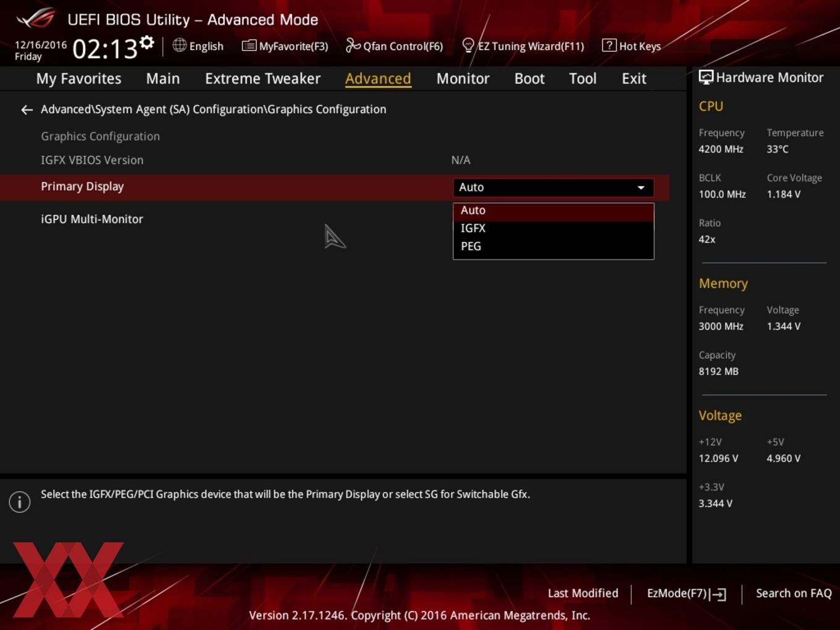This screenshot has width=840, height=630.
Task: Click the CPU section heading
Action: coord(711,106)
